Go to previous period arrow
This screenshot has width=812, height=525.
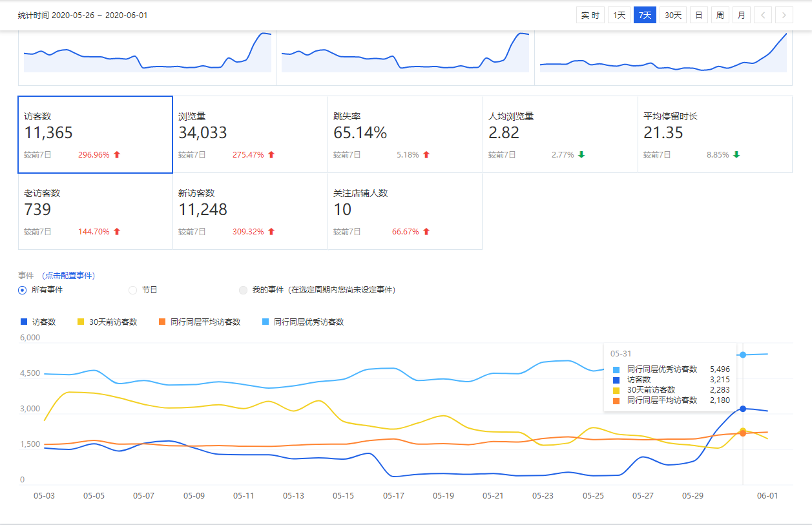point(763,15)
